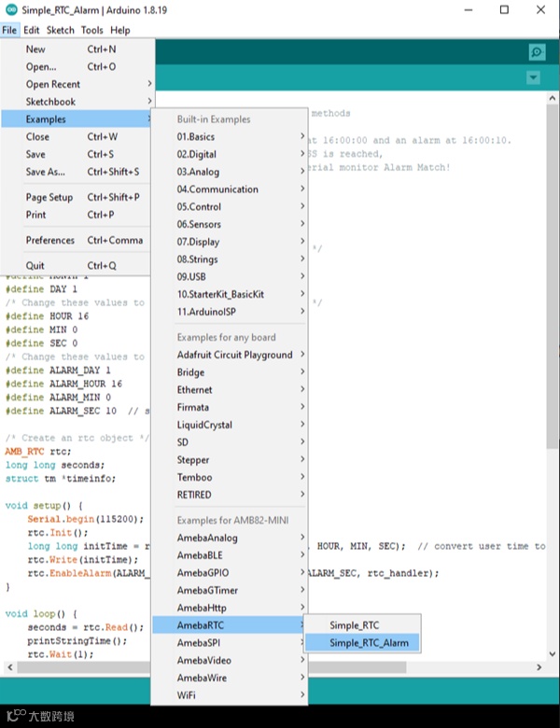Viewport: 560px width, 728px height.
Task: Expand the AmebaBLE examples
Action: [230, 555]
